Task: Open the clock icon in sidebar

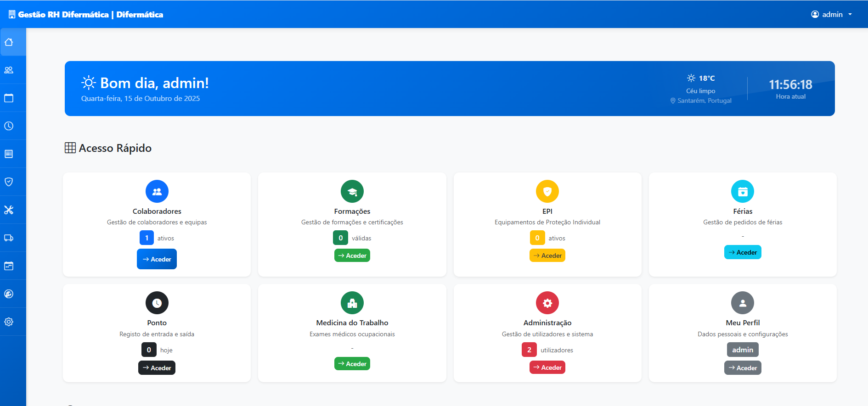Action: (x=9, y=126)
